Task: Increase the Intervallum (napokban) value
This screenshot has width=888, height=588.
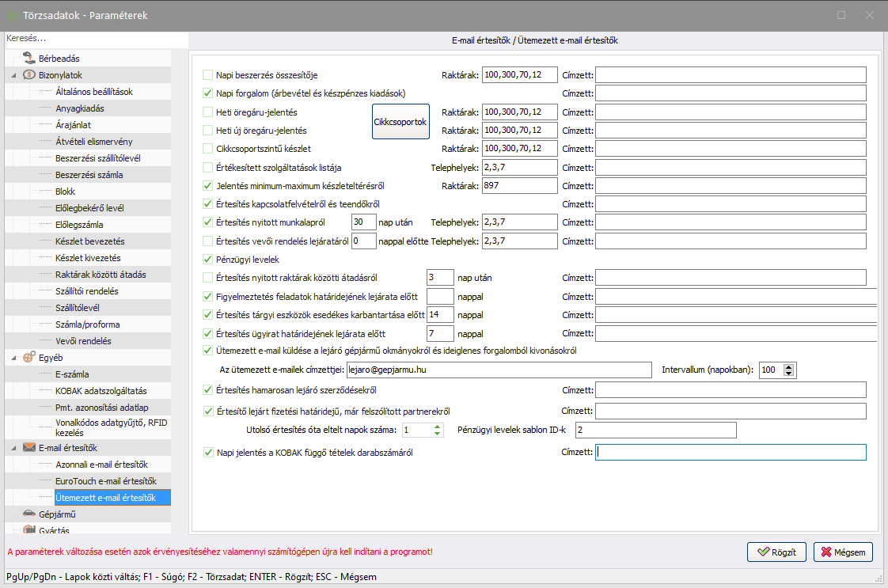Action: [789, 366]
